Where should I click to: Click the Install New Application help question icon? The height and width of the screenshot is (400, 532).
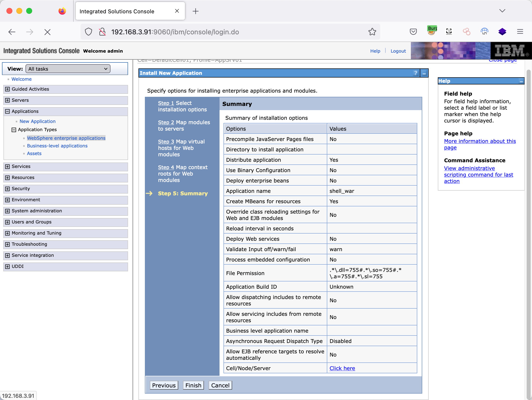(x=416, y=73)
